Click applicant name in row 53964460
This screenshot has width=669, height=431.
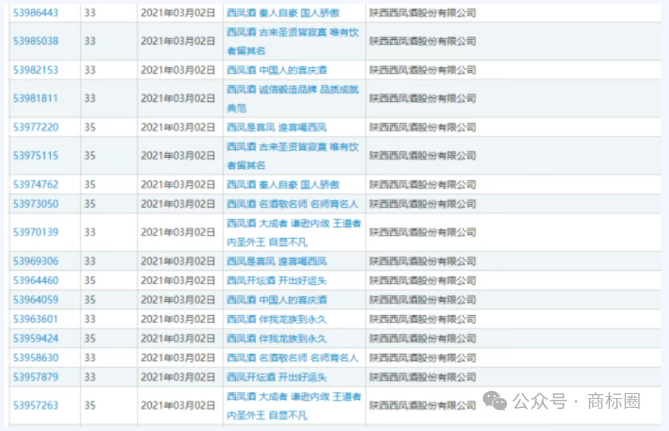coord(423,280)
